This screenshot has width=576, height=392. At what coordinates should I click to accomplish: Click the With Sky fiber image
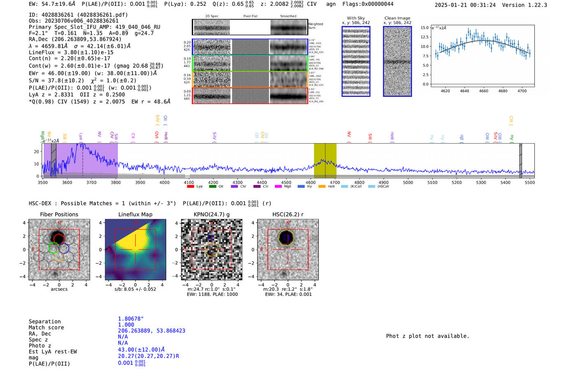click(356, 61)
